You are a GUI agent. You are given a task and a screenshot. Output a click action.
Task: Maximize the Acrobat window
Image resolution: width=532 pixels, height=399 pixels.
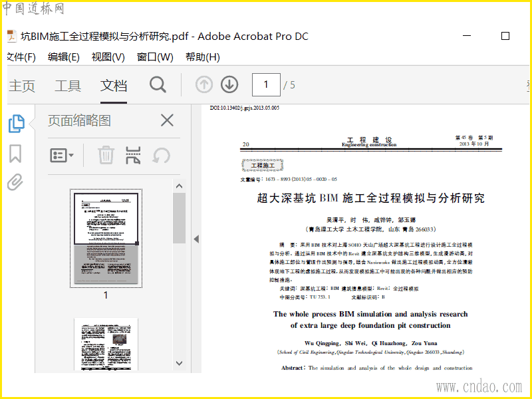pos(505,36)
